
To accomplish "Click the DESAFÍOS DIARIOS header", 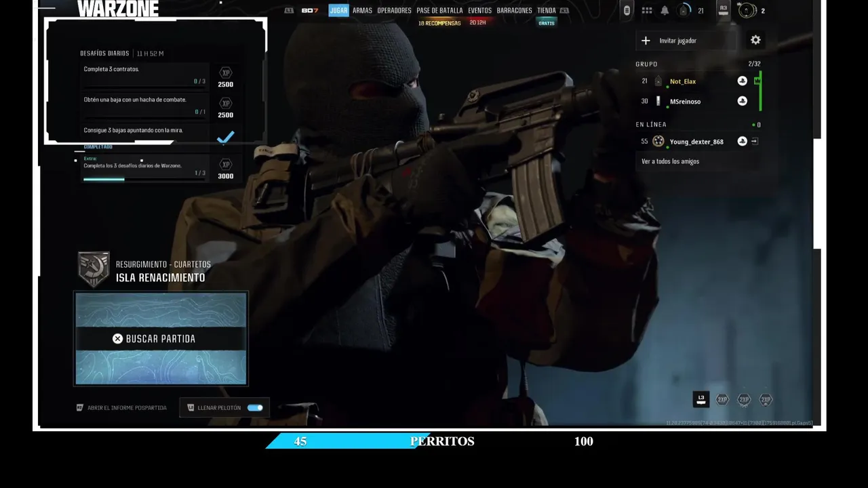I will (x=104, y=54).
